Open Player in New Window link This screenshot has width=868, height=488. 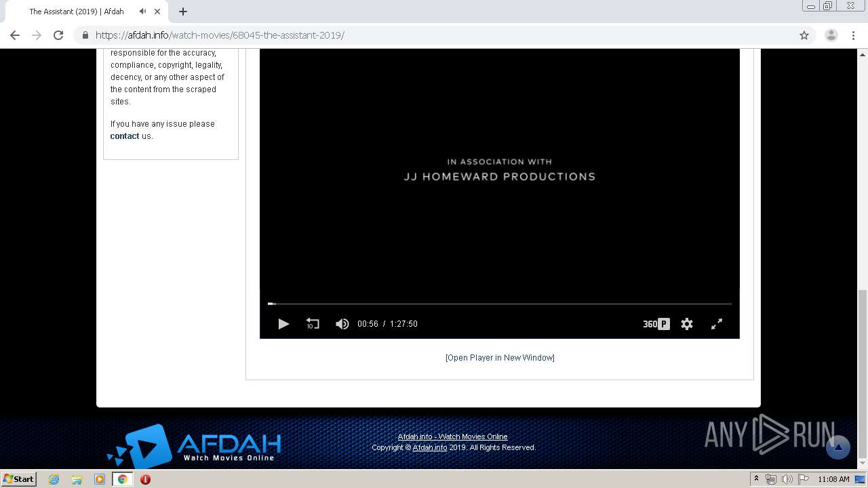click(x=500, y=358)
